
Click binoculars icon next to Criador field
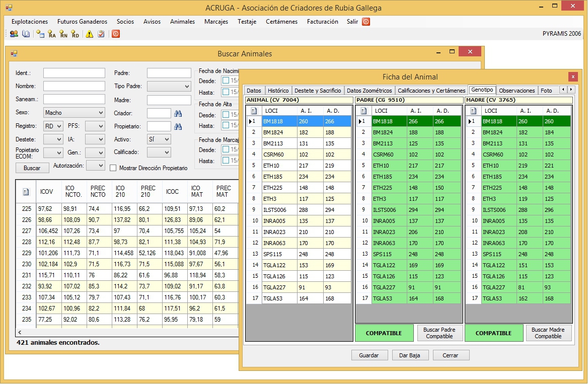click(178, 113)
